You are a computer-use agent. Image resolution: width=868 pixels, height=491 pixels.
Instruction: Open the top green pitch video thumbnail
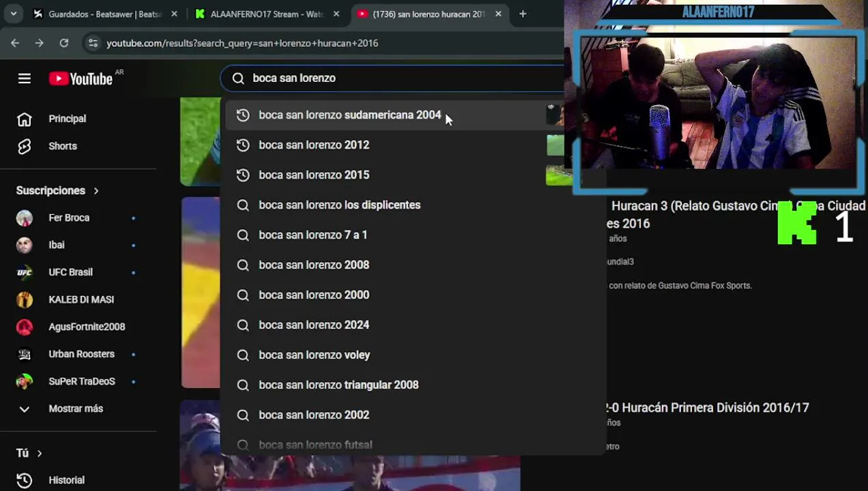point(201,141)
